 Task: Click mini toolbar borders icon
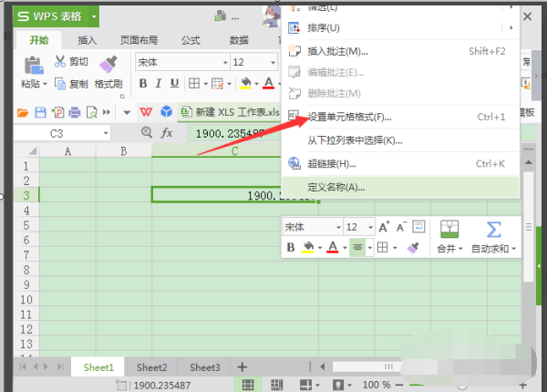click(x=383, y=247)
